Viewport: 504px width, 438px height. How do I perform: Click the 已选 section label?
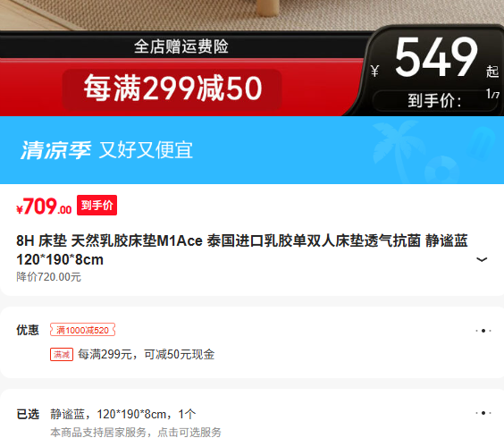[x=28, y=414]
